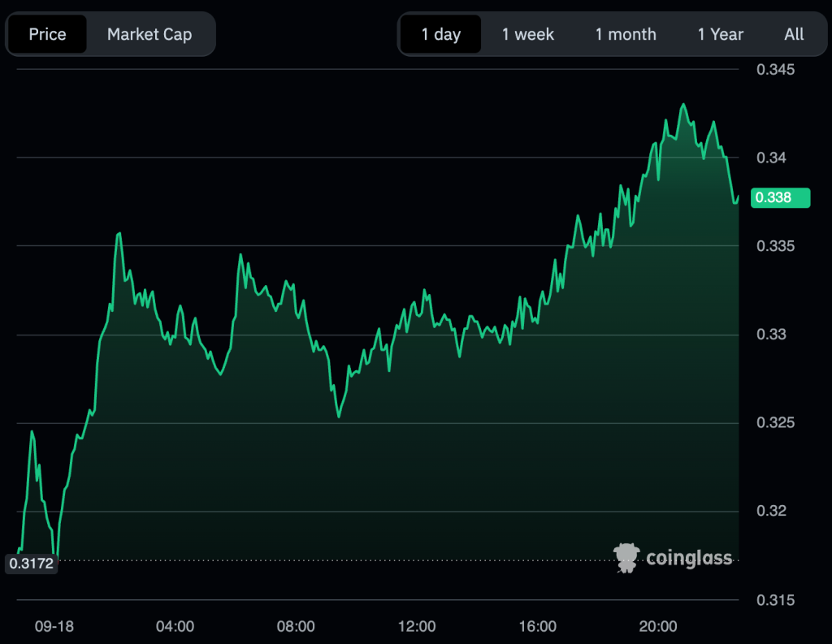Screen dimensions: 832x644
Task: Click the 0.315 price axis label
Action: coord(775,600)
